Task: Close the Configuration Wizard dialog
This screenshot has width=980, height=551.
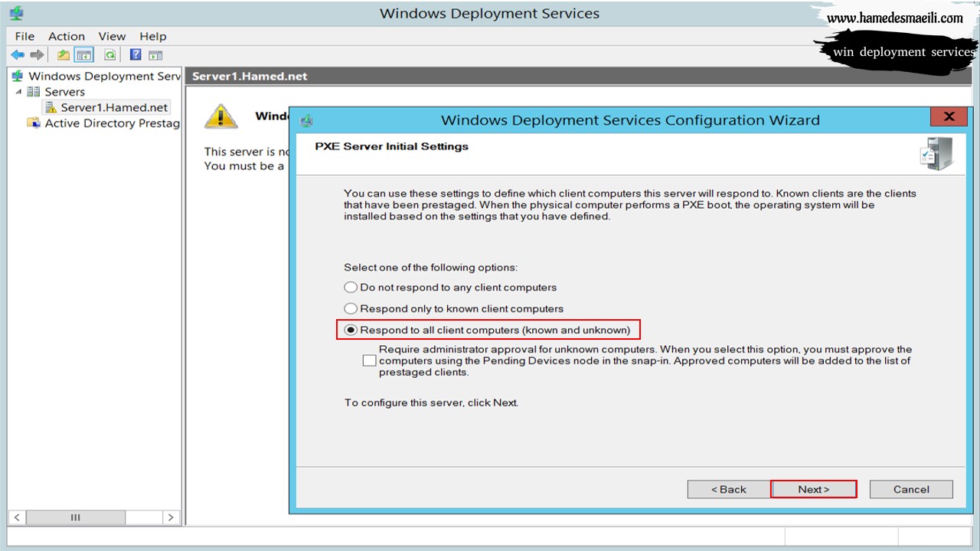Action: coord(949,117)
